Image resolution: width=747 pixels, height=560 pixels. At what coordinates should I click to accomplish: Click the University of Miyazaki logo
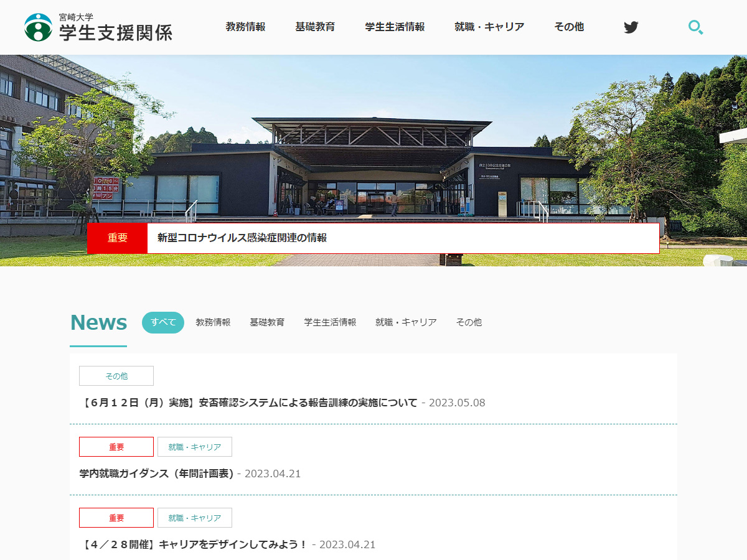(98, 27)
